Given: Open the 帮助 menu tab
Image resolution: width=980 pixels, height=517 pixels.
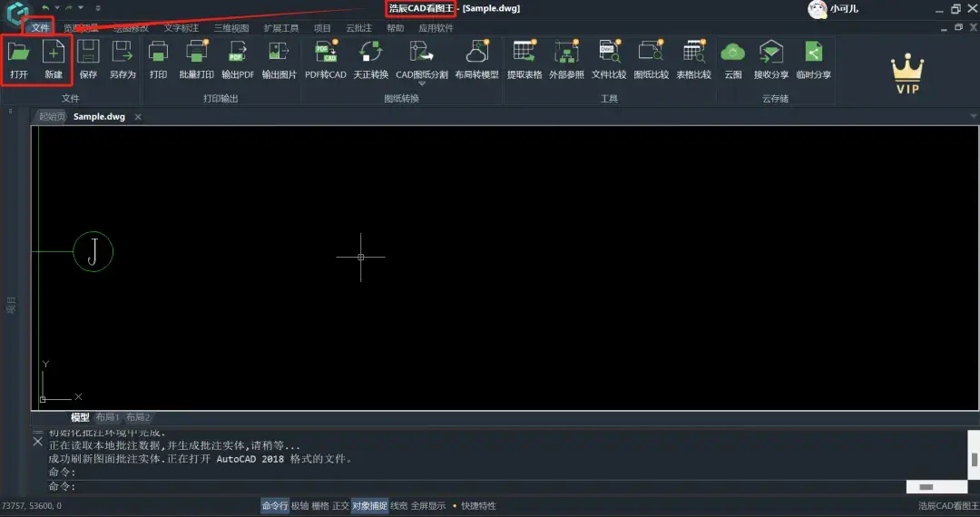Looking at the screenshot, I should click(395, 28).
